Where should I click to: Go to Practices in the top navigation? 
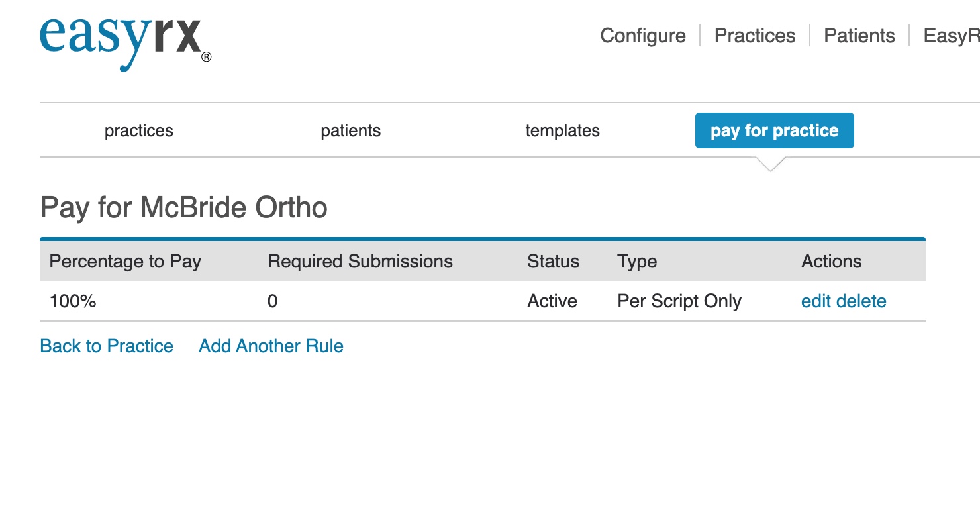point(754,36)
